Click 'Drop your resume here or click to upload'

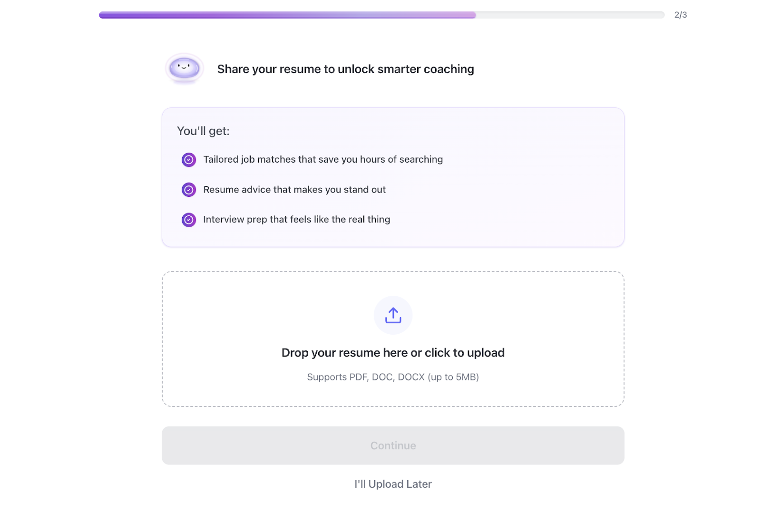coord(393,352)
